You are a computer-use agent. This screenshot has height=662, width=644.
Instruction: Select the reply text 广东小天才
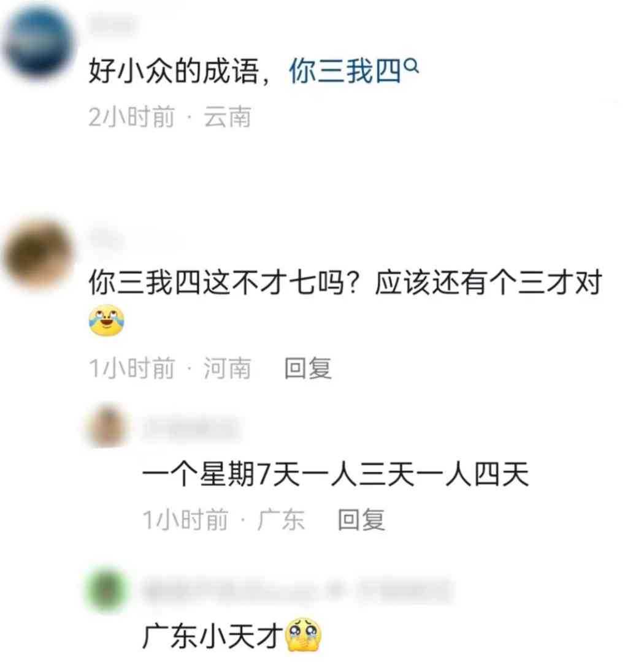213,636
